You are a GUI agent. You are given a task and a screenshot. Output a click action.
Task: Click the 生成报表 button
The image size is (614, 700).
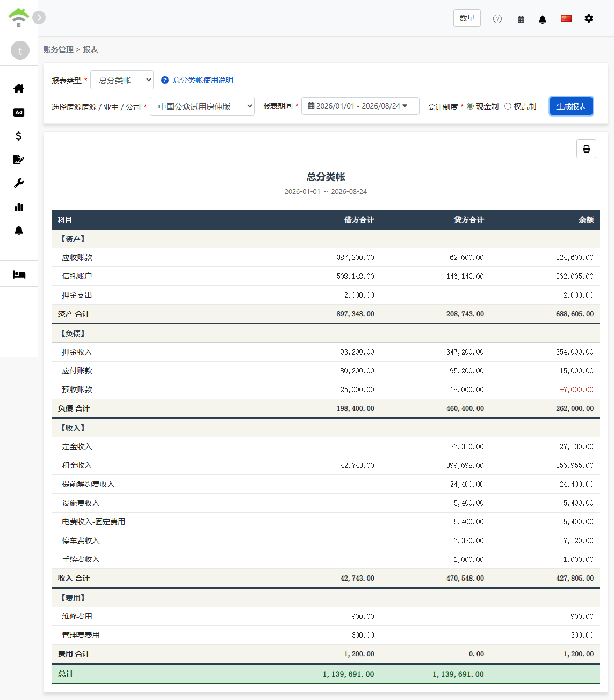tap(571, 106)
